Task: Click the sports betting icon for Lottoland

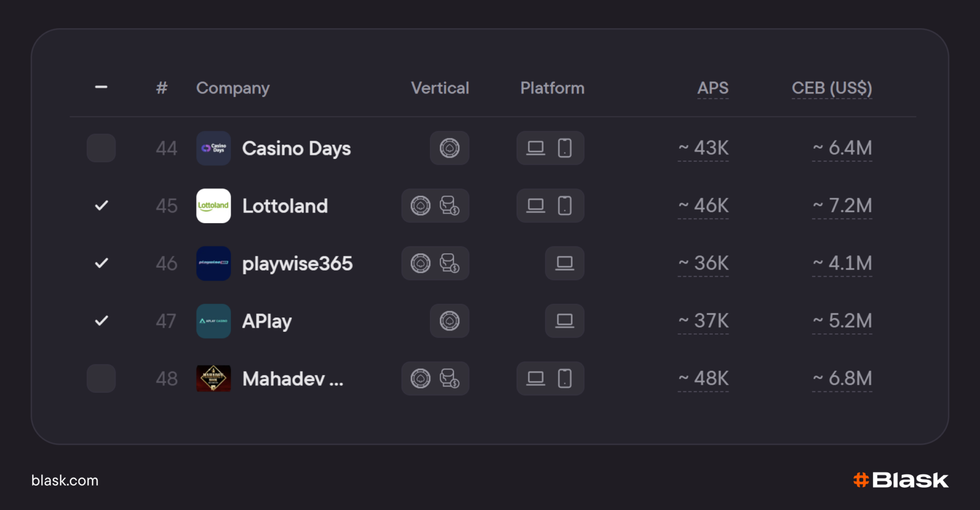Action: [449, 206]
